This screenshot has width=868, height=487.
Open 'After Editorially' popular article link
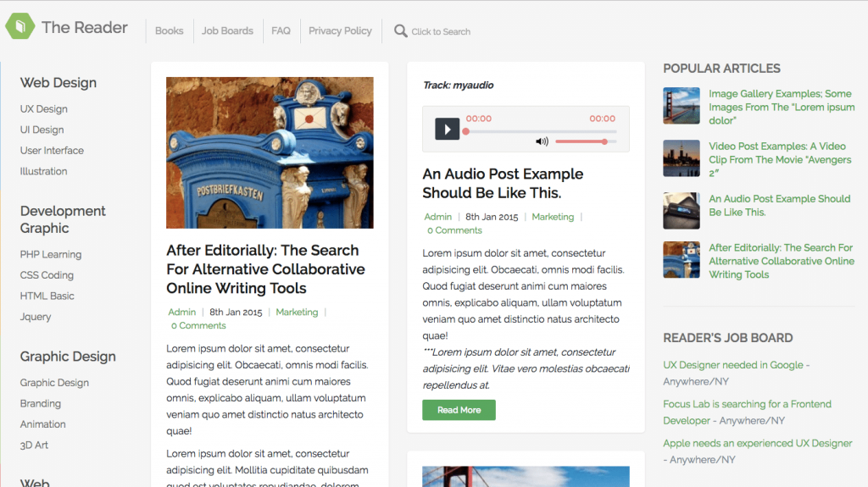pos(781,261)
